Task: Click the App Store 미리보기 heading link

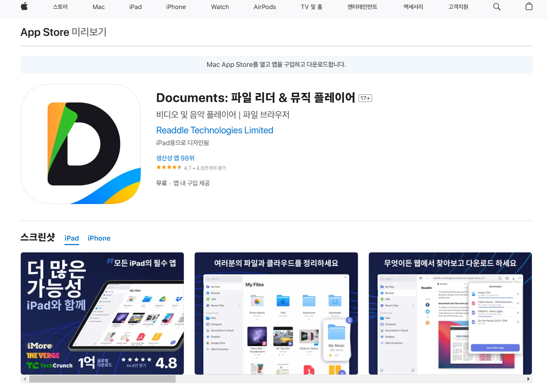Action: pos(63,32)
